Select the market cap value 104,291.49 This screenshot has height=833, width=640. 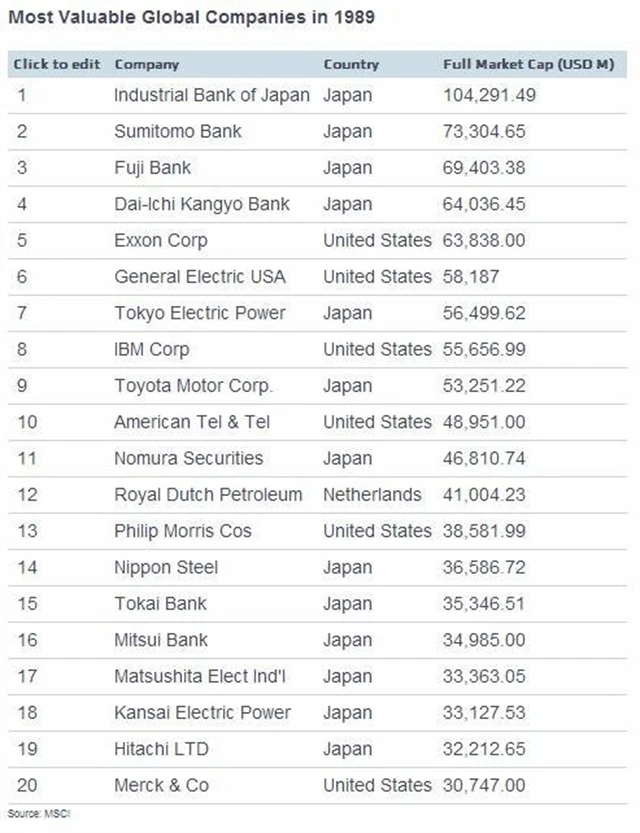coord(489,95)
